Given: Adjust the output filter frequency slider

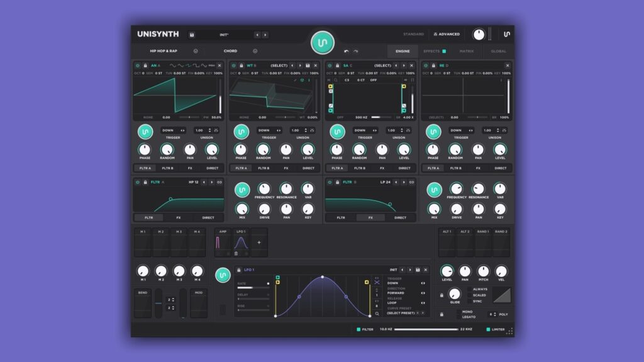Looking at the screenshot, I should click(x=426, y=329).
